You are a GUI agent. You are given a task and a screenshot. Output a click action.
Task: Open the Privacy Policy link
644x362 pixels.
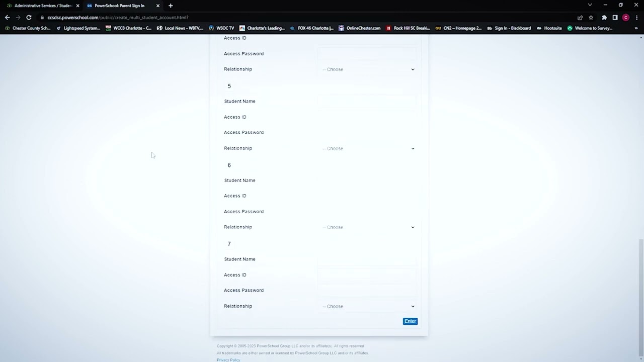[228, 360]
